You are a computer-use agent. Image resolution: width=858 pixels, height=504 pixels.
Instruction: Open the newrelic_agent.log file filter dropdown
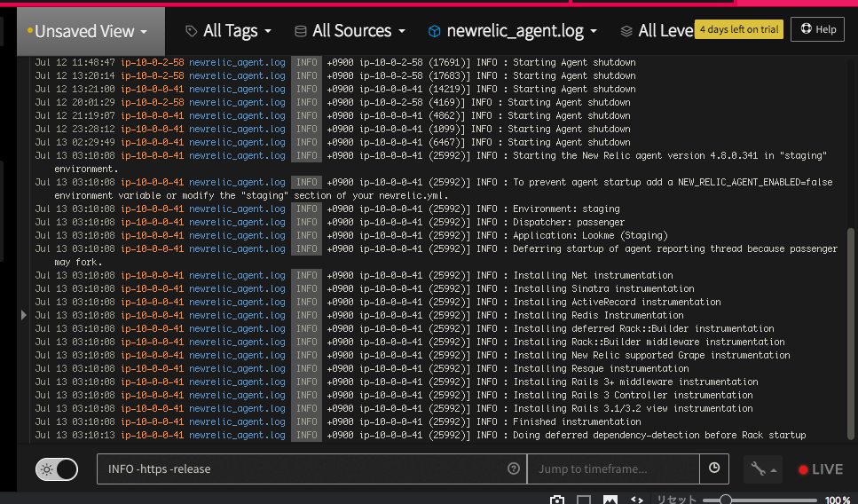click(x=513, y=31)
